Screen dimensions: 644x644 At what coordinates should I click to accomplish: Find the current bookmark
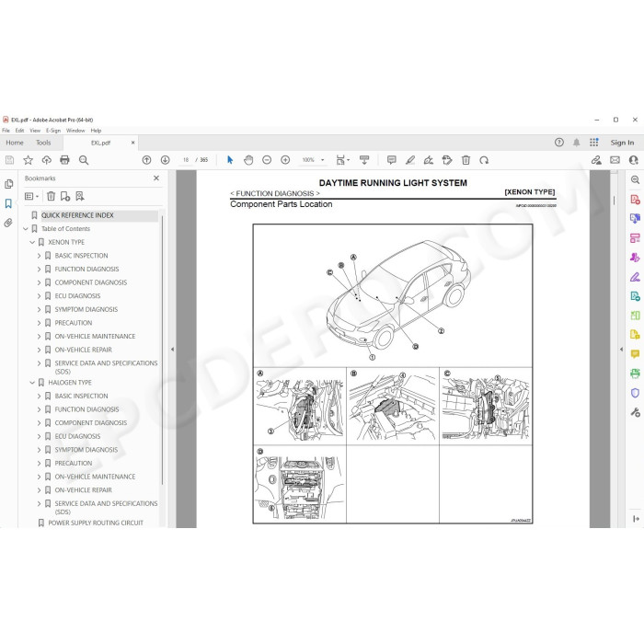click(x=80, y=196)
